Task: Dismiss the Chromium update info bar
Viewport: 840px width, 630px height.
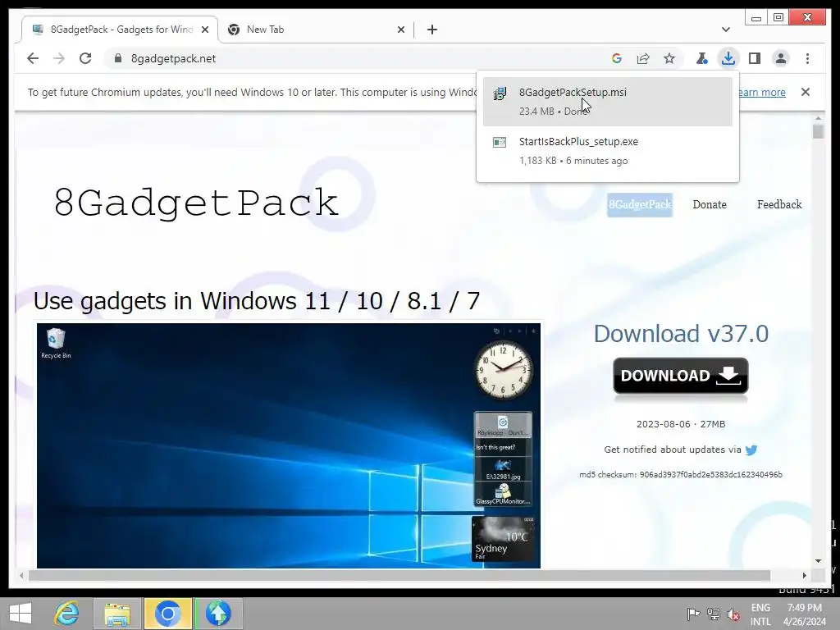Action: [x=806, y=92]
